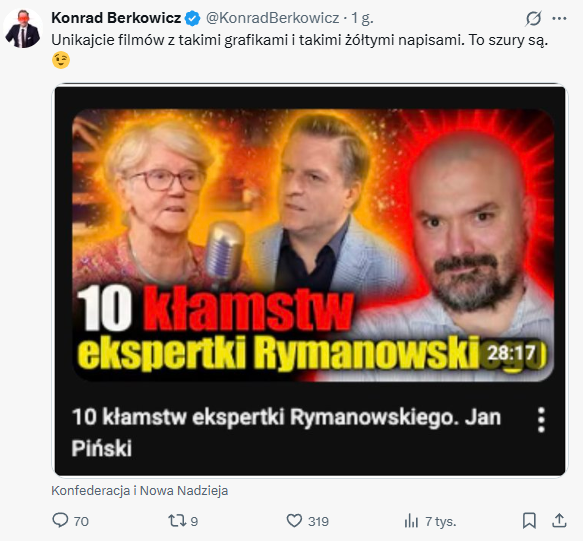This screenshot has width=583, height=541.
Task: Open the 1 g. timestamp link
Action: click(362, 18)
